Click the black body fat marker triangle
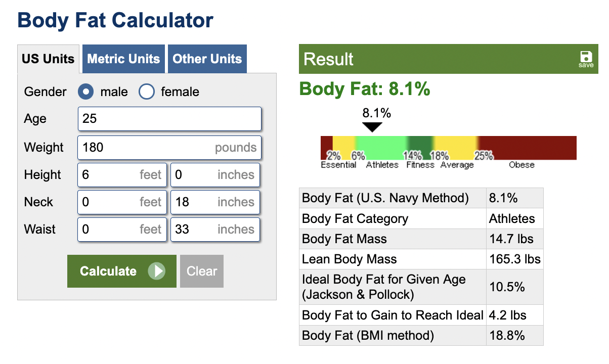Image resolution: width=609 pixels, height=364 pixels. point(372,127)
